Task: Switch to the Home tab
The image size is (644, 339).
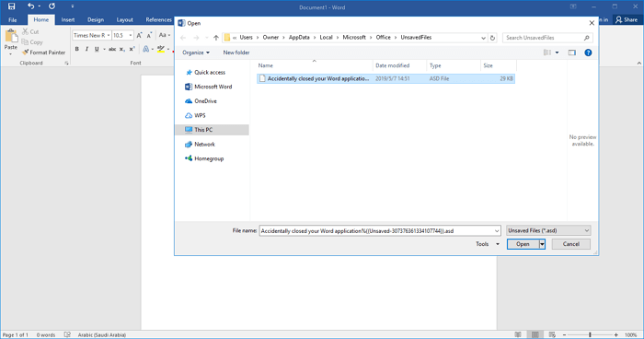Action: coord(41,19)
